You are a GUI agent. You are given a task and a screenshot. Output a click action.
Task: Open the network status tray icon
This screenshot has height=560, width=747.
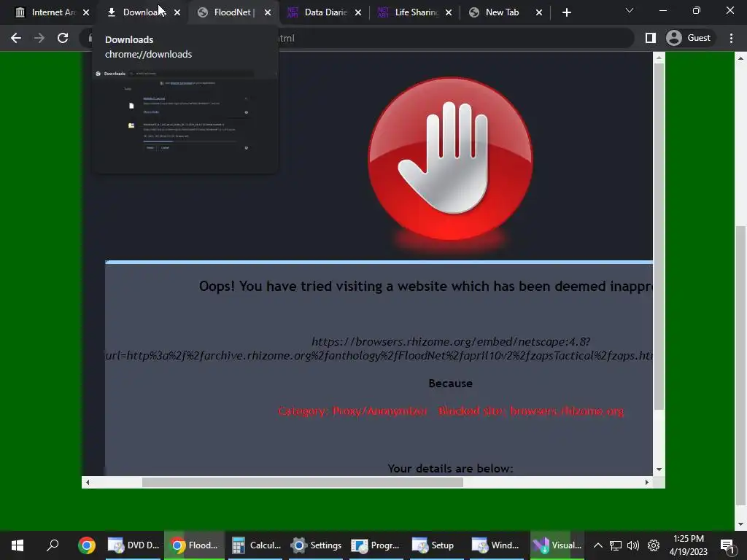[616, 545]
